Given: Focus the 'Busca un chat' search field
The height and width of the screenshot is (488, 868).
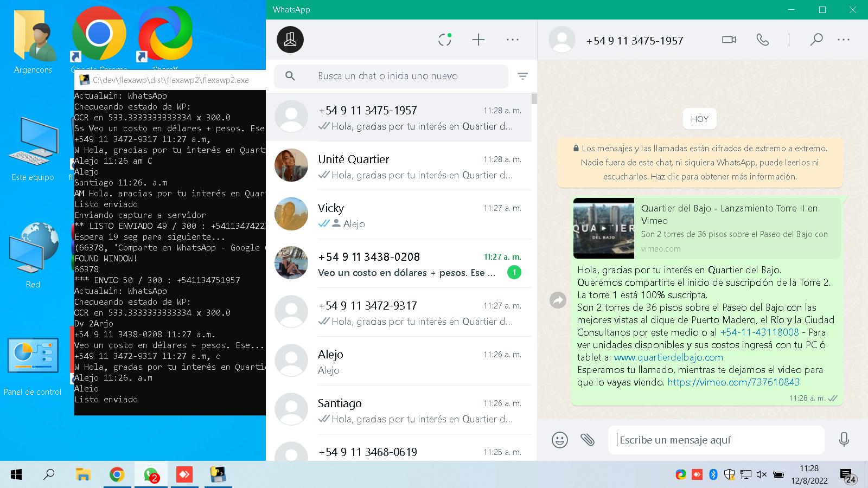Looking at the screenshot, I should 391,76.
